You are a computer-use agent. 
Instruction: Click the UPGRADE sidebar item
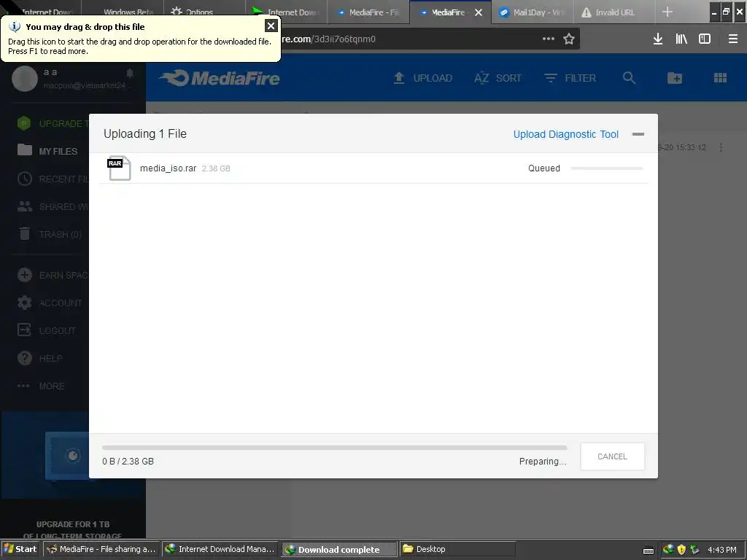click(53, 124)
